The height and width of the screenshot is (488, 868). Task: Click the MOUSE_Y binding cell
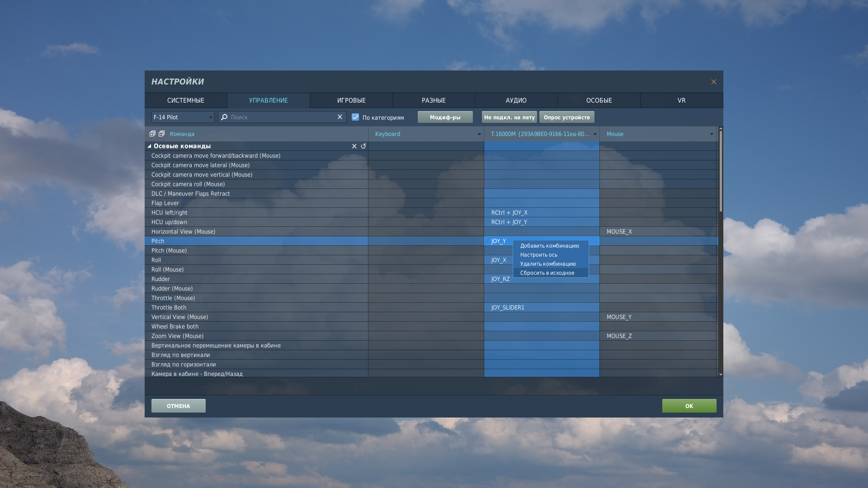click(x=658, y=317)
